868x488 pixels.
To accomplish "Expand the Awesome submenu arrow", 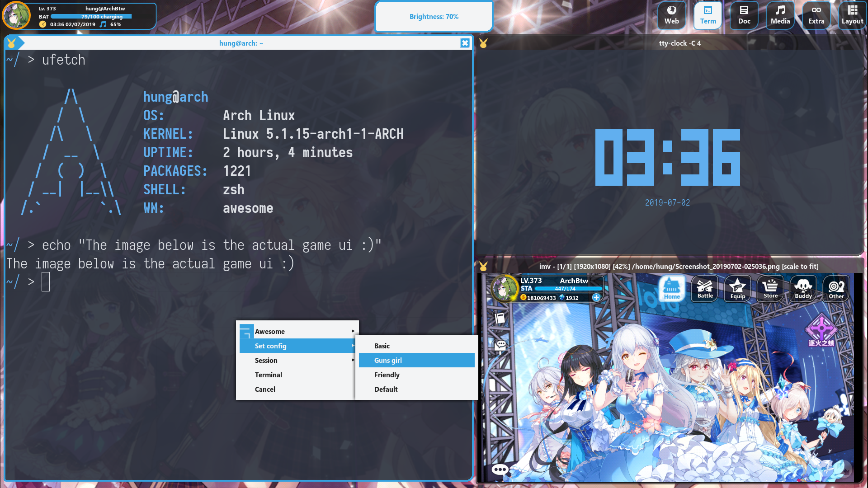I will 353,331.
